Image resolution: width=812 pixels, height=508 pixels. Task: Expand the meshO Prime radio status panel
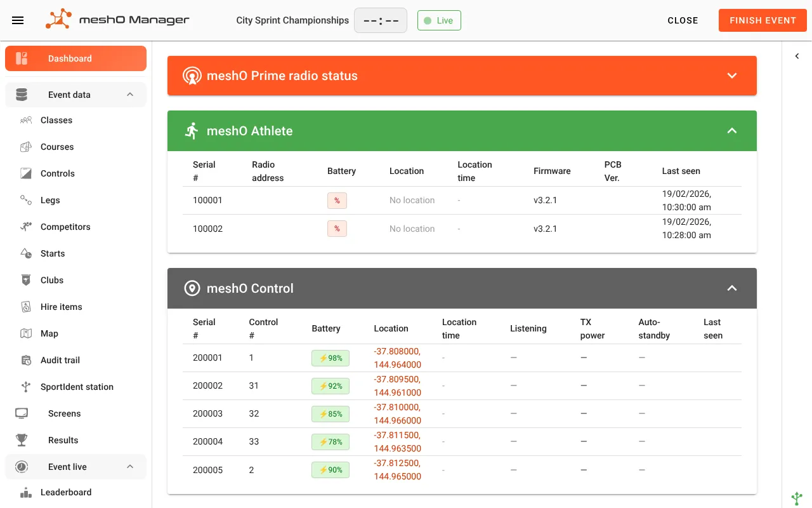(732, 76)
